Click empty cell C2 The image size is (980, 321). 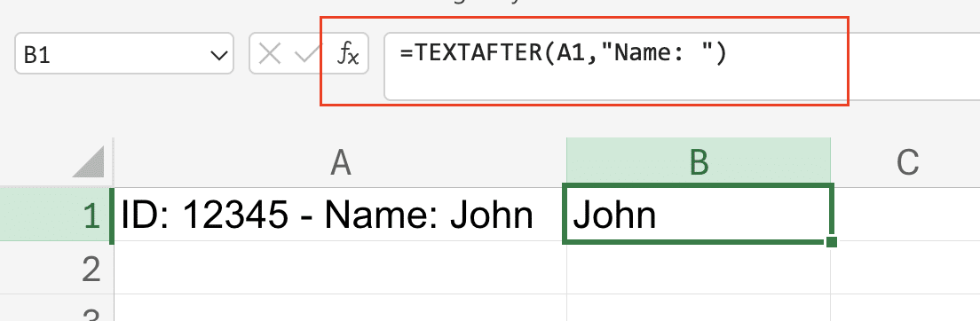tap(905, 267)
